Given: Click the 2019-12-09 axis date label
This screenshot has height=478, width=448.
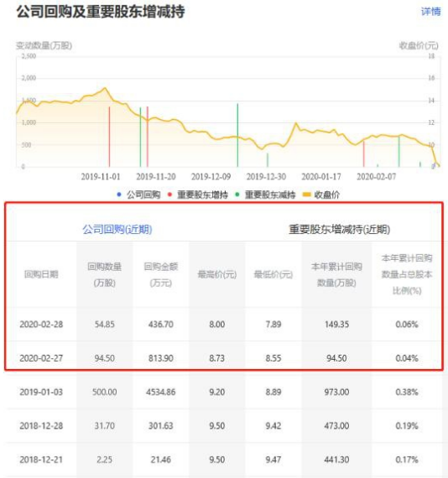Looking at the screenshot, I should click(211, 176).
